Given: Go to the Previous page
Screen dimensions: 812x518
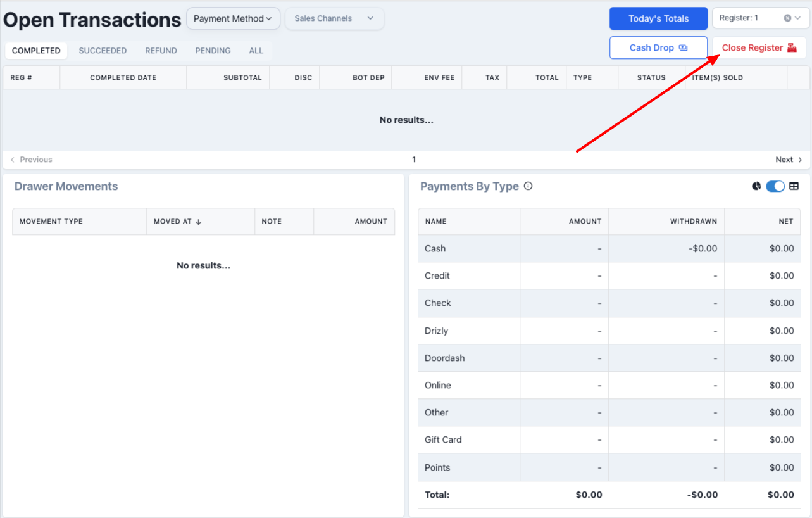Looking at the screenshot, I should pyautogui.click(x=32, y=160).
